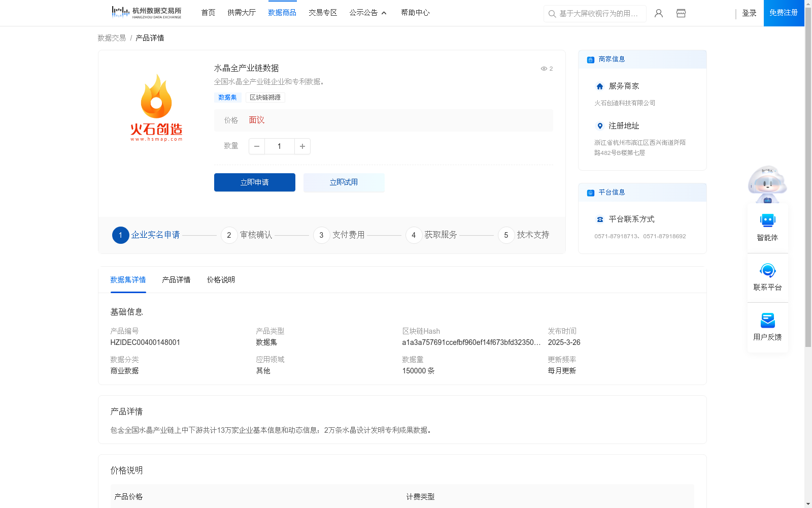Click the 数据集 tag
Viewport: 812px width, 508px height.
pos(227,98)
